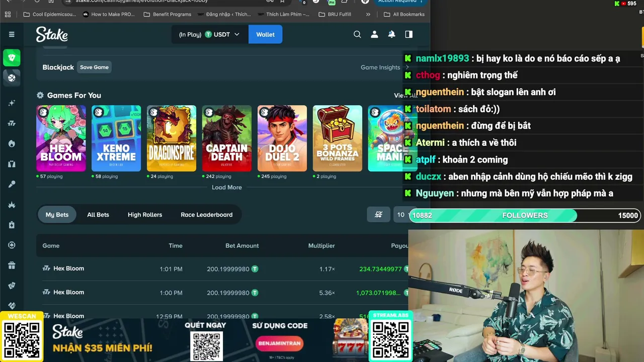This screenshot has height=362, width=644.
Task: Open the sparkle icon in sidebar
Action: click(12, 103)
